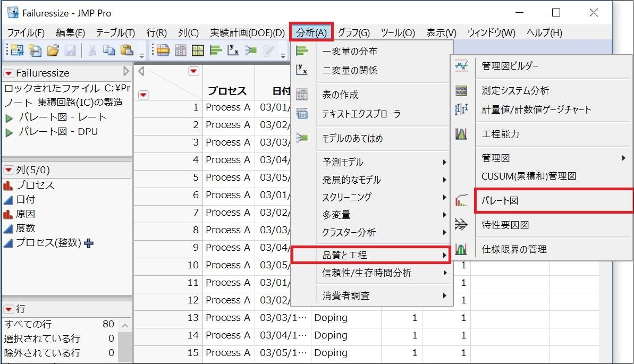Click the Paste clipboard icon
Image resolution: width=634 pixels, height=364 pixels.
tap(127, 50)
